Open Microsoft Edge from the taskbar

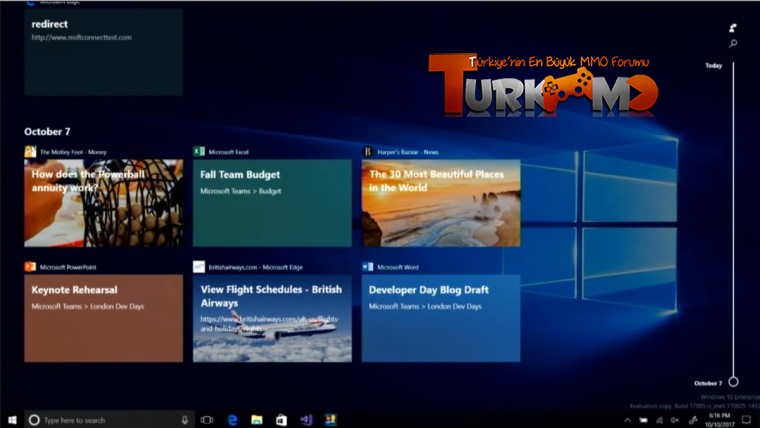233,420
